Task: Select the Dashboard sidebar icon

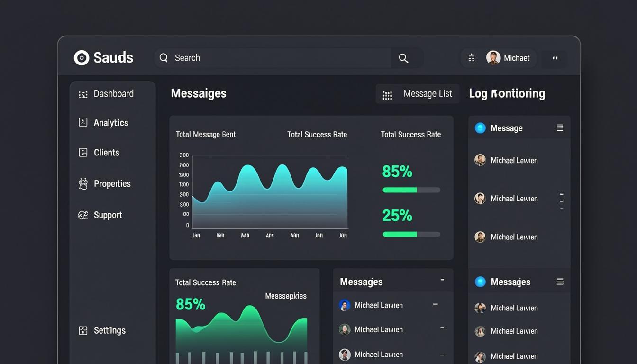Action: coord(83,94)
